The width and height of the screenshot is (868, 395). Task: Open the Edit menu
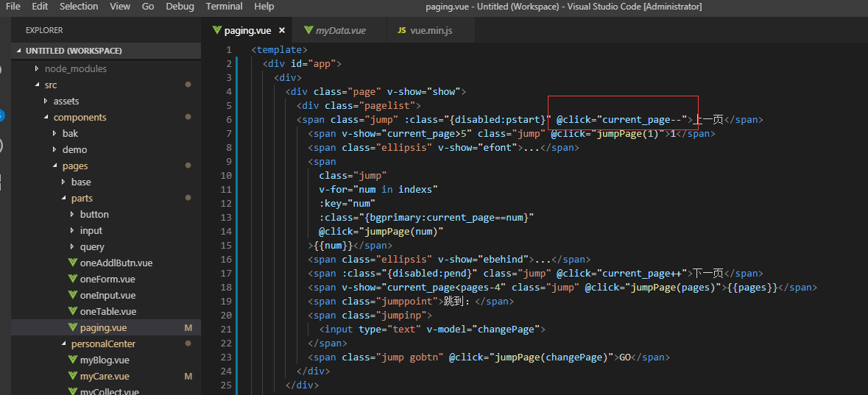tap(40, 7)
